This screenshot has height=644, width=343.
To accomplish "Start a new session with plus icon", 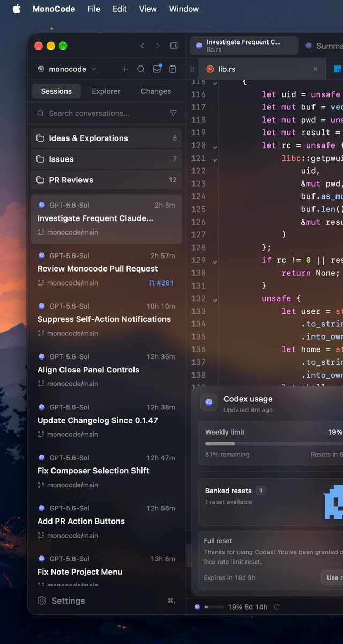I will tap(125, 69).
